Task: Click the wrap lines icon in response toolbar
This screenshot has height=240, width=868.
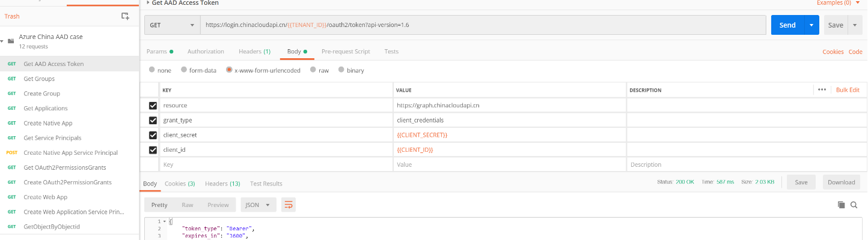Action: (x=289, y=205)
